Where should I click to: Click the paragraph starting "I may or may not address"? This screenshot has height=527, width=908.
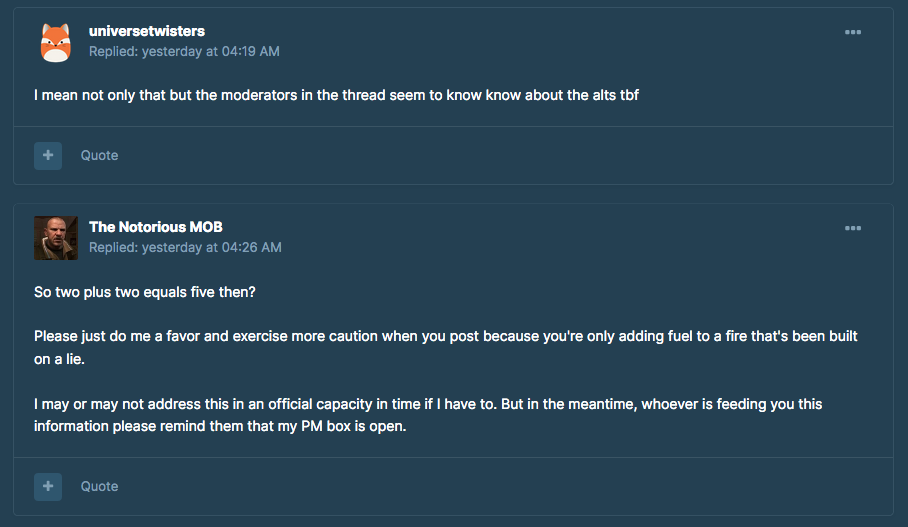(428, 415)
